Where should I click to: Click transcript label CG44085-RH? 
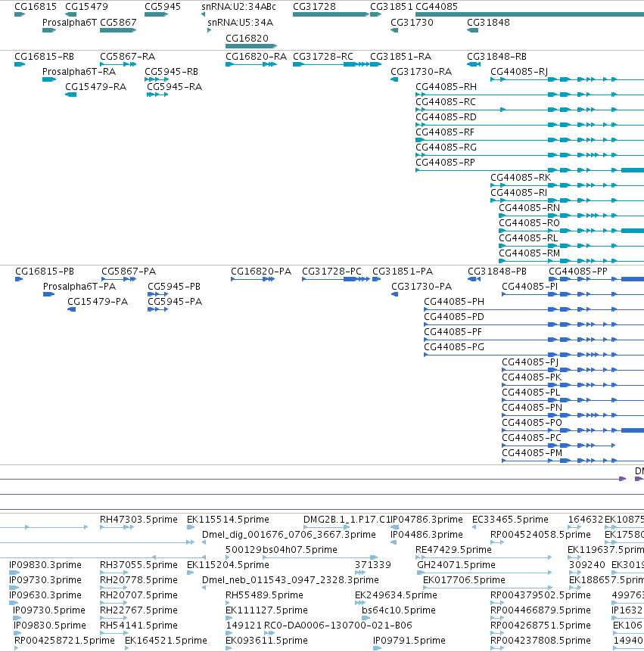pyautogui.click(x=446, y=87)
